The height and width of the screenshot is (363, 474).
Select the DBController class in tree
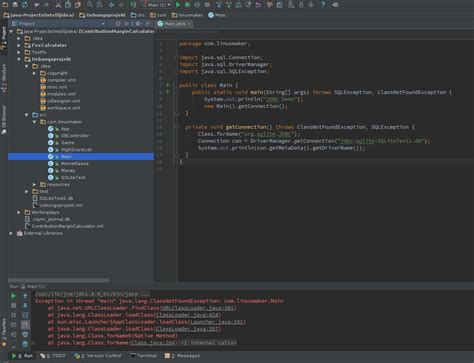[69, 136]
